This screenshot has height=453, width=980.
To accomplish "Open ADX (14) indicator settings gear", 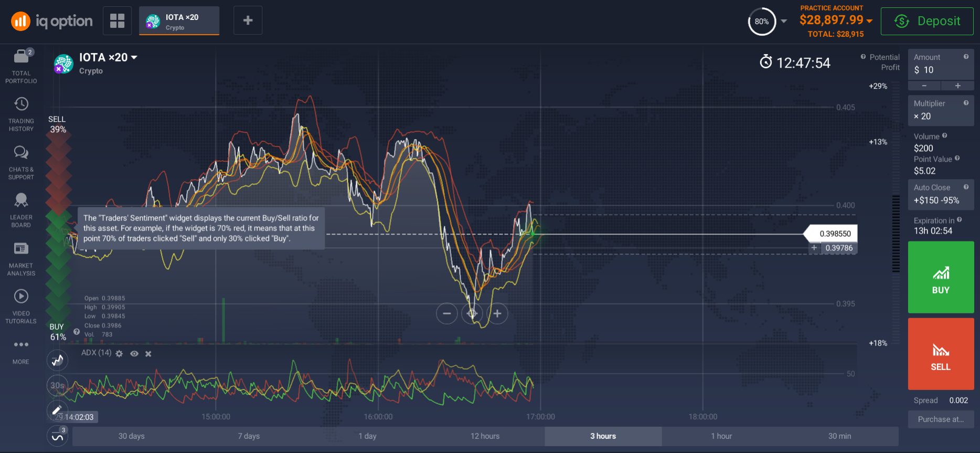I will pyautogui.click(x=119, y=354).
